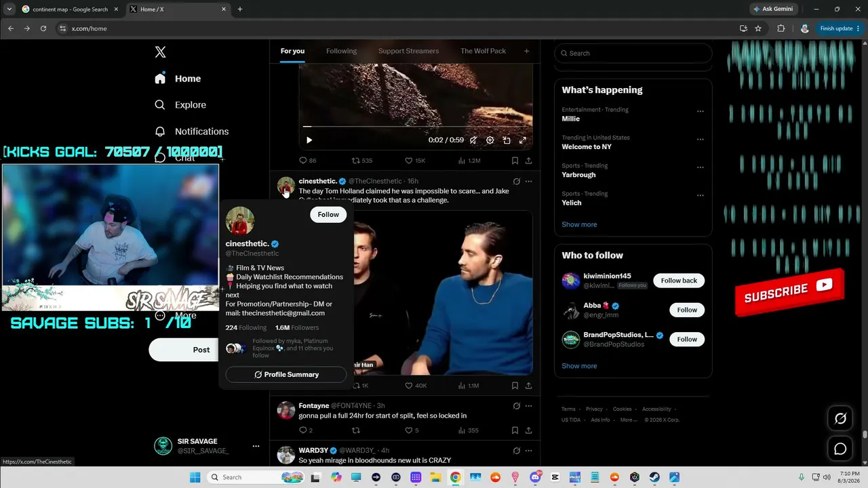Expand the top video to fullscreen
868x488 pixels.
click(523, 140)
